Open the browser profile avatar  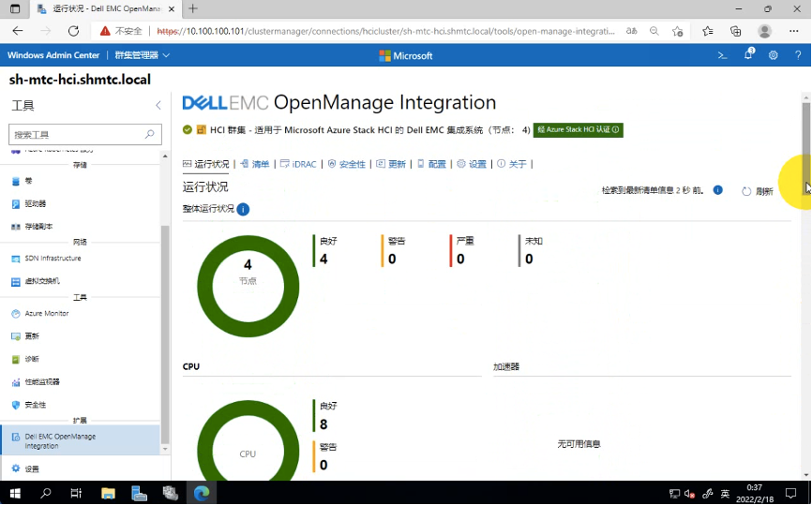[x=764, y=31]
